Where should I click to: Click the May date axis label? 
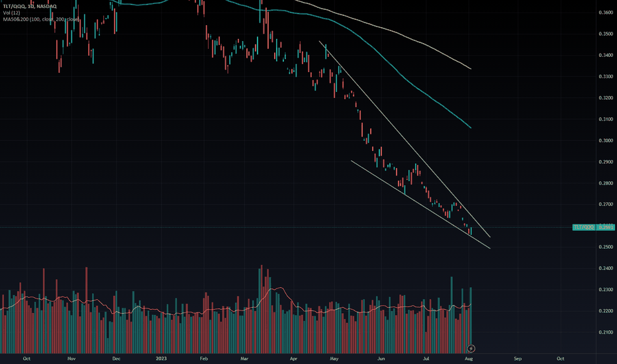[334, 359]
